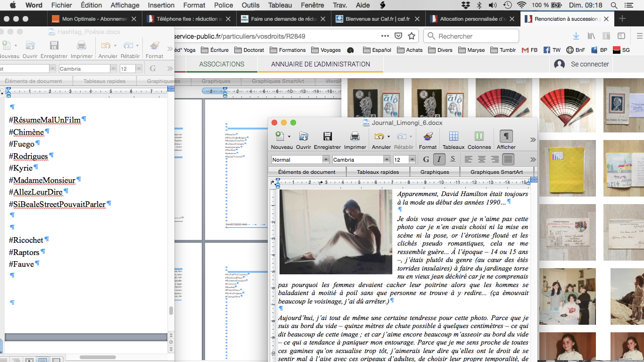Open Cambria font dropdown in Journal_Limongi_6 window
Screen dimensions: 644x362
[387, 160]
